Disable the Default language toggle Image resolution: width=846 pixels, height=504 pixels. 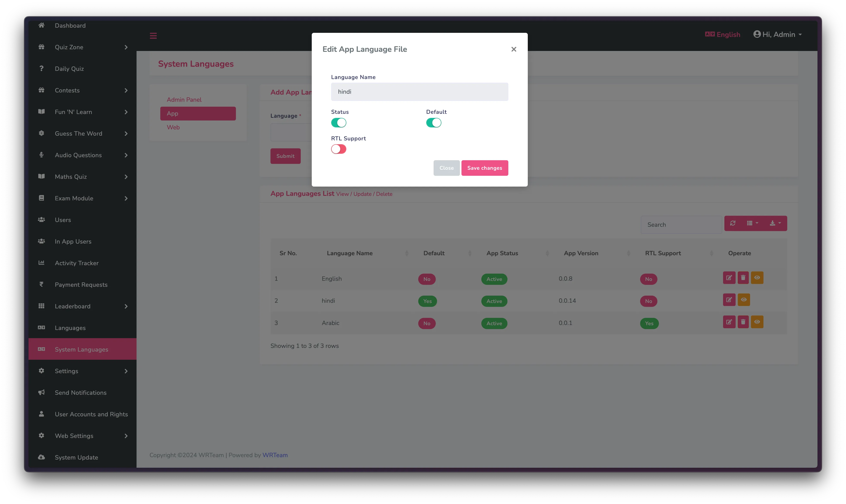point(434,123)
